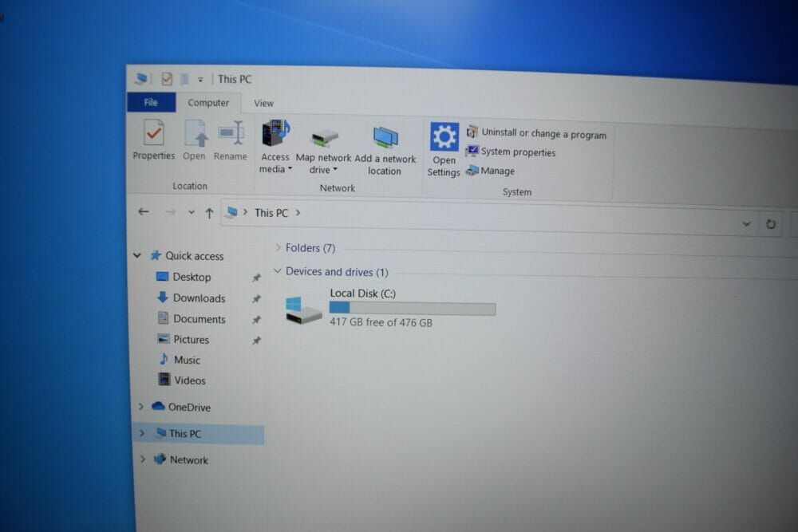Viewport: 798px width, 532px height.
Task: Click Uninstall or change a program
Action: coord(536,133)
